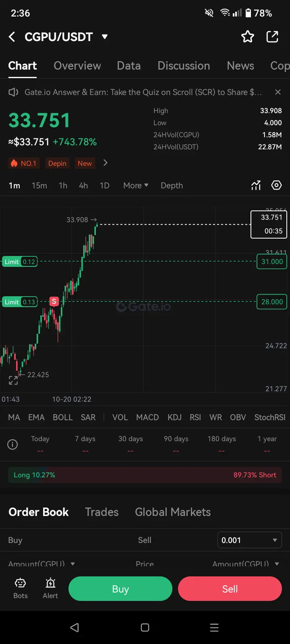Toggle the MA indicator
The image size is (290, 644).
[14, 417]
